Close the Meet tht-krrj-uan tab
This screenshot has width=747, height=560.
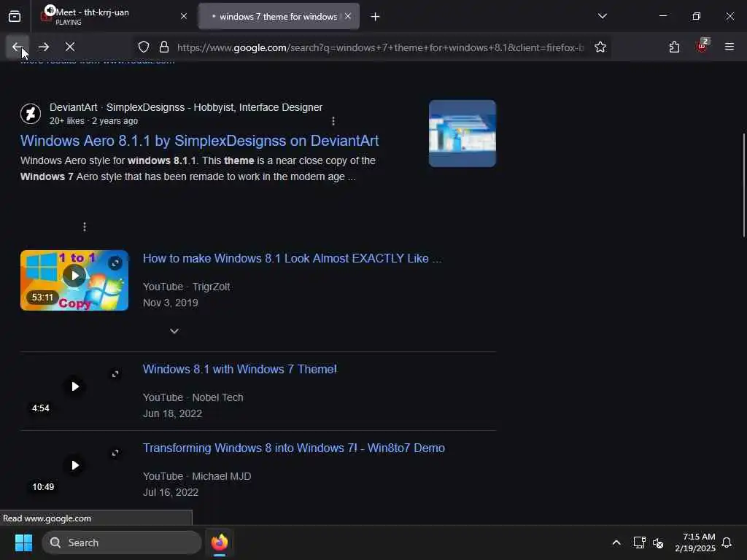coord(184,16)
